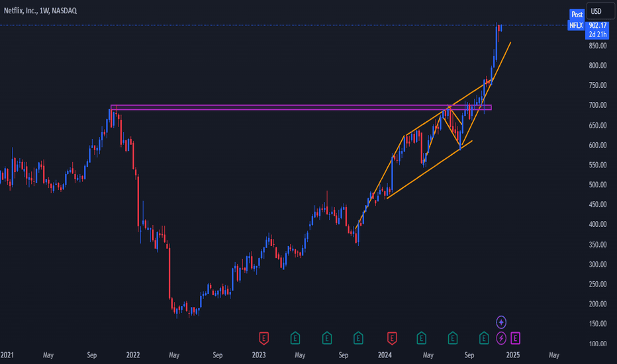This screenshot has height=364, width=617.
Task: Click the 250.00 price axis label
Action: [x=597, y=284]
